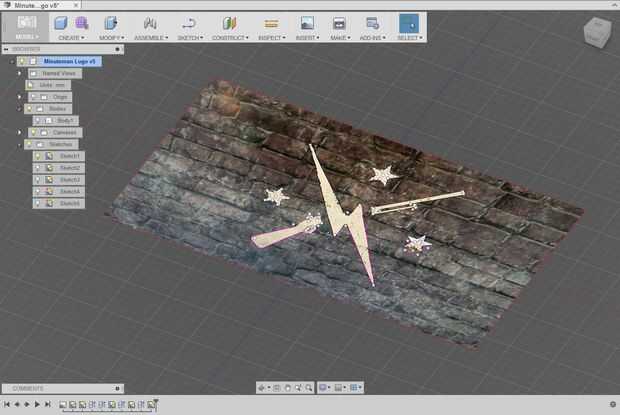Click the Look At icon in navigation bar
Screen dimensions: 620x415
277,388
